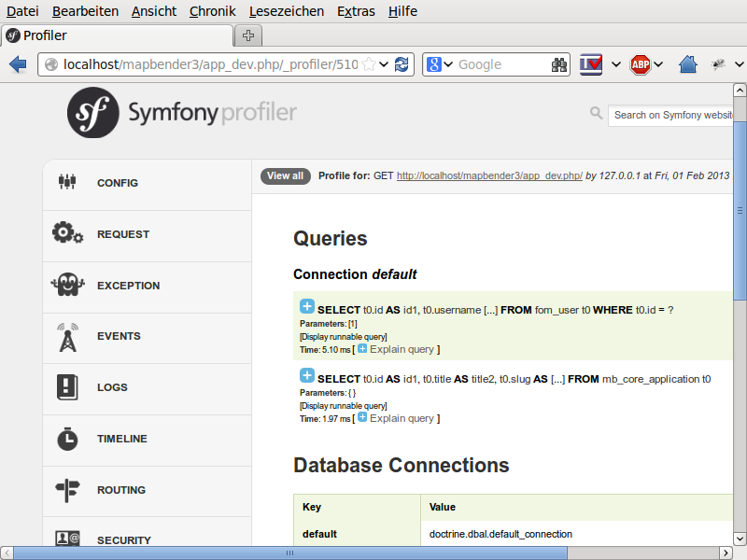Open the Chronik menu
This screenshot has width=747, height=560.
tap(212, 11)
